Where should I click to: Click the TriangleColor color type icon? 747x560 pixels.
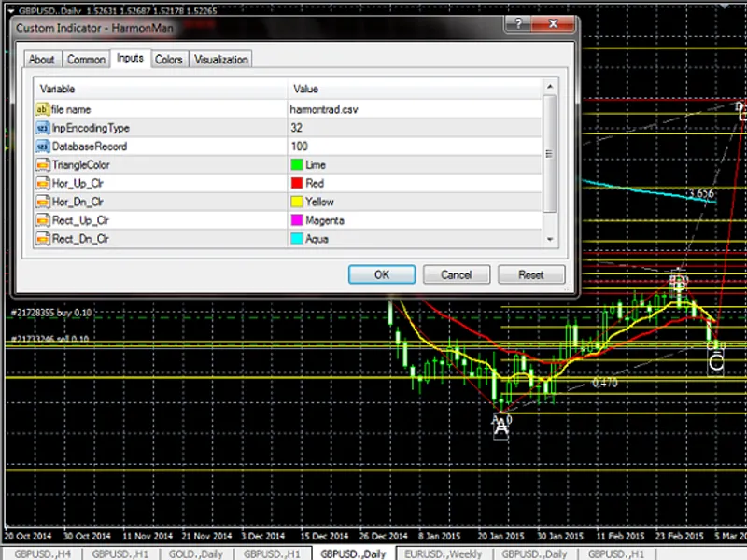[42, 165]
